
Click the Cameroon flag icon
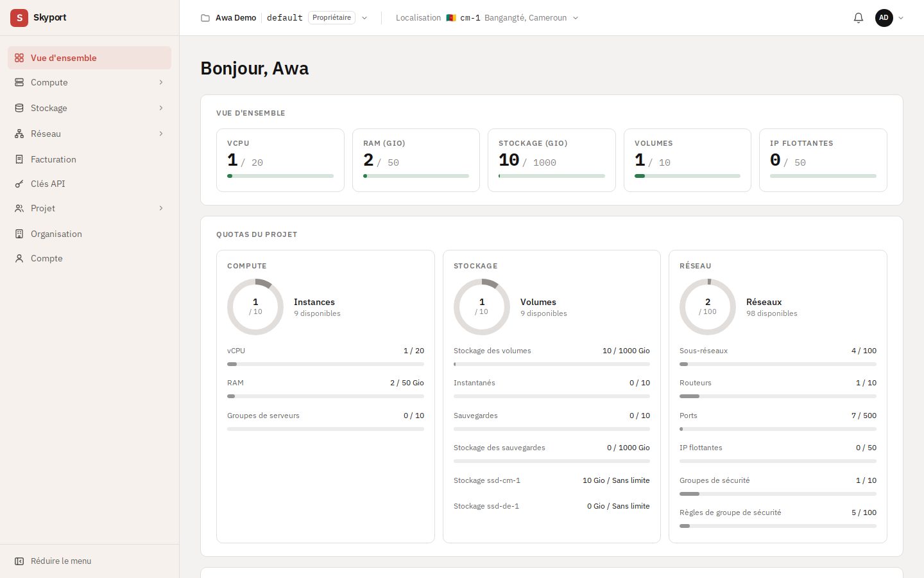click(x=451, y=18)
